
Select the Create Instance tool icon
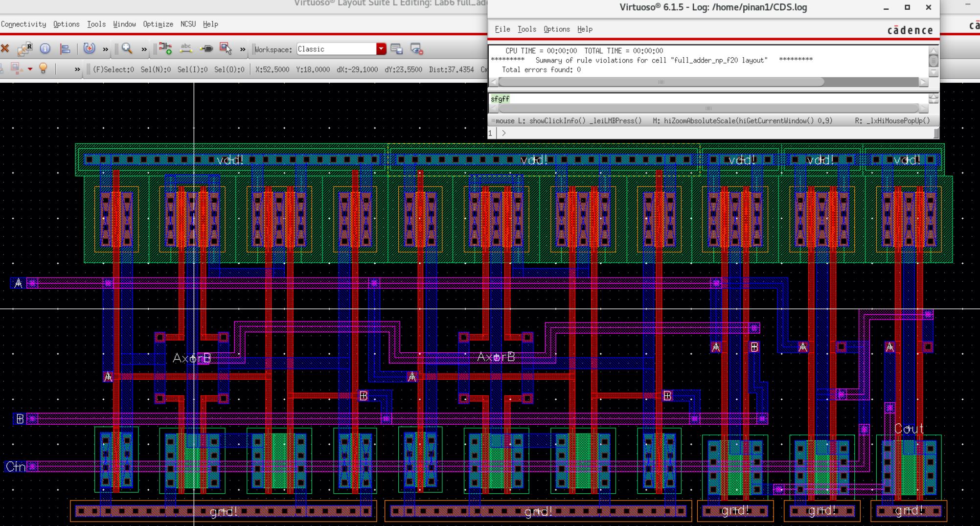(165, 48)
